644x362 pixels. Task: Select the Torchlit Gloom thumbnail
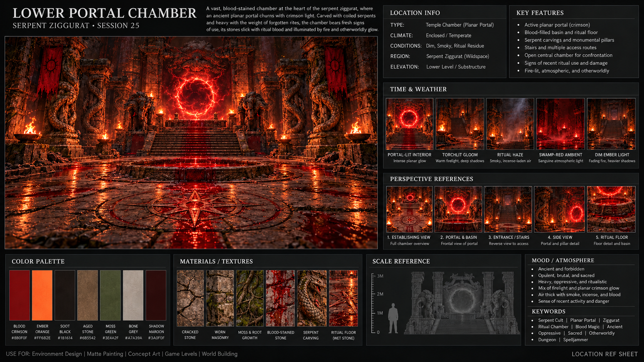pos(460,124)
